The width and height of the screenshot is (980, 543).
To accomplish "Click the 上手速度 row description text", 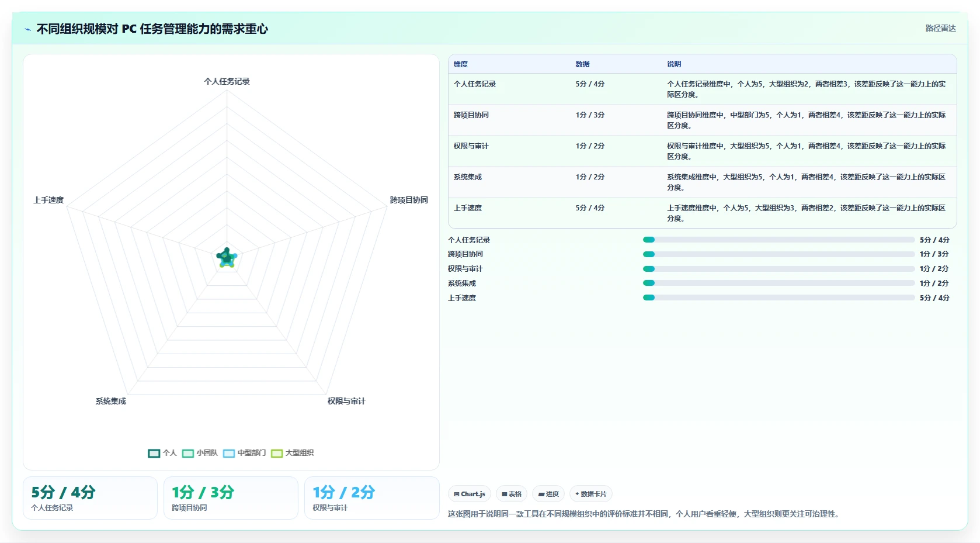I will (x=807, y=213).
